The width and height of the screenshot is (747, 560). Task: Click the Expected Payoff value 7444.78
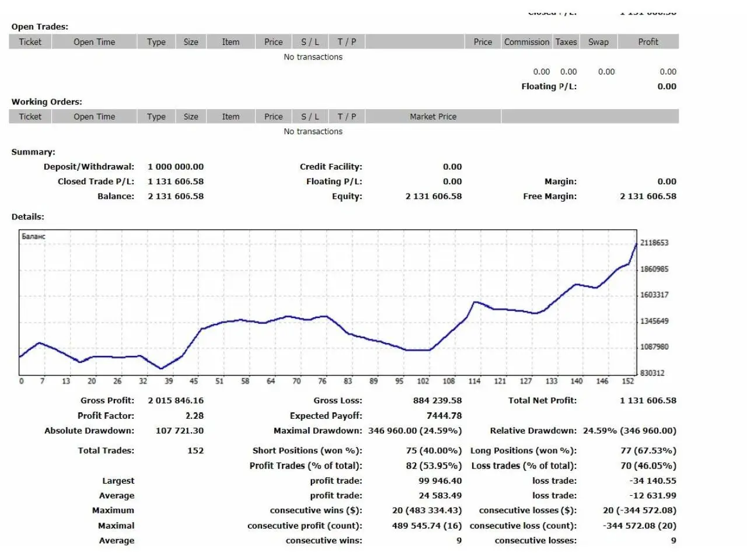tap(444, 416)
